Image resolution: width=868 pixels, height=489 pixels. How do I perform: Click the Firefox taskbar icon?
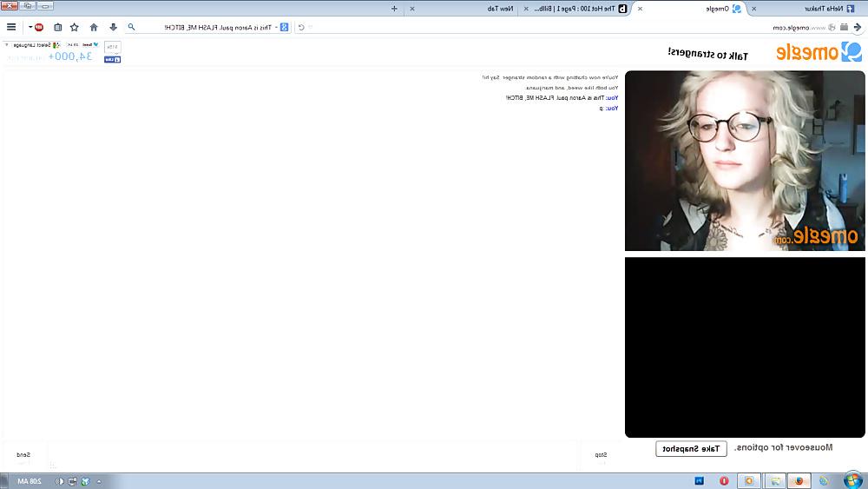coord(799,480)
